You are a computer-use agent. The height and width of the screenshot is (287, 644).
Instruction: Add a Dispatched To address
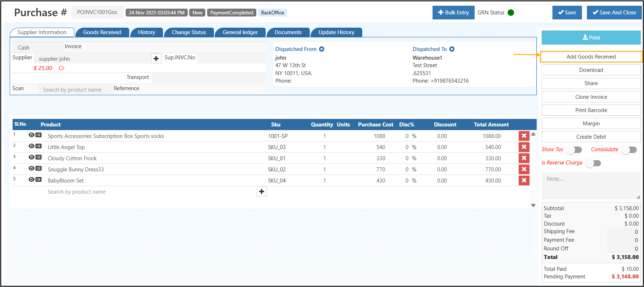click(452, 49)
